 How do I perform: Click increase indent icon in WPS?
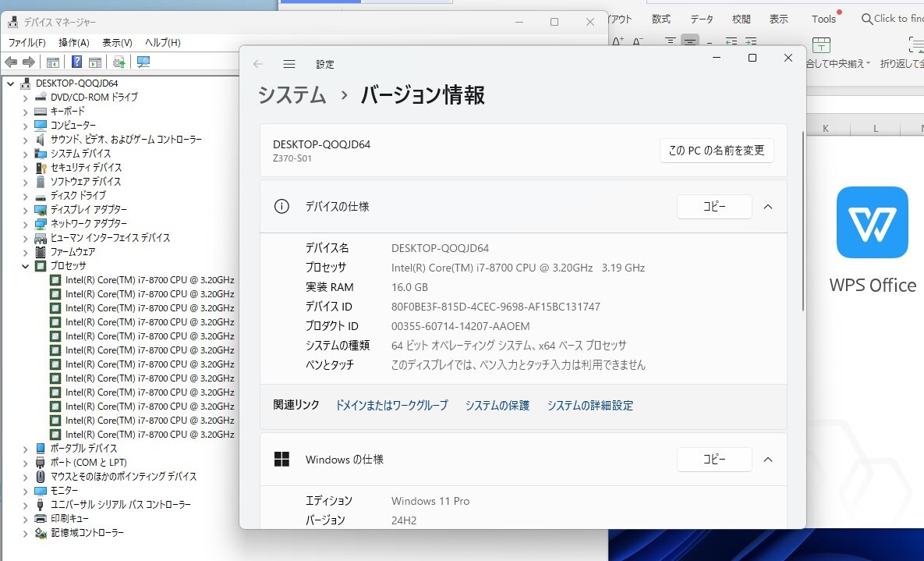[751, 42]
